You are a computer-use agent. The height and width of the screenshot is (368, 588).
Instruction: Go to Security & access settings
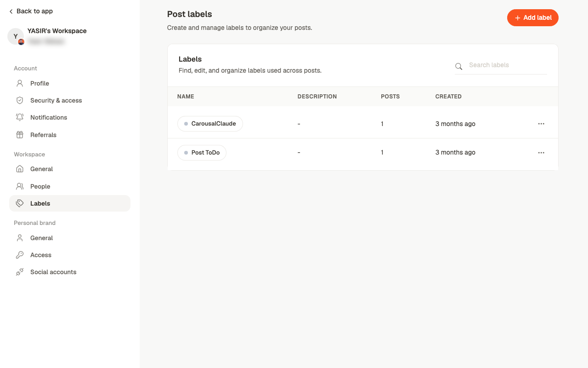70,100
